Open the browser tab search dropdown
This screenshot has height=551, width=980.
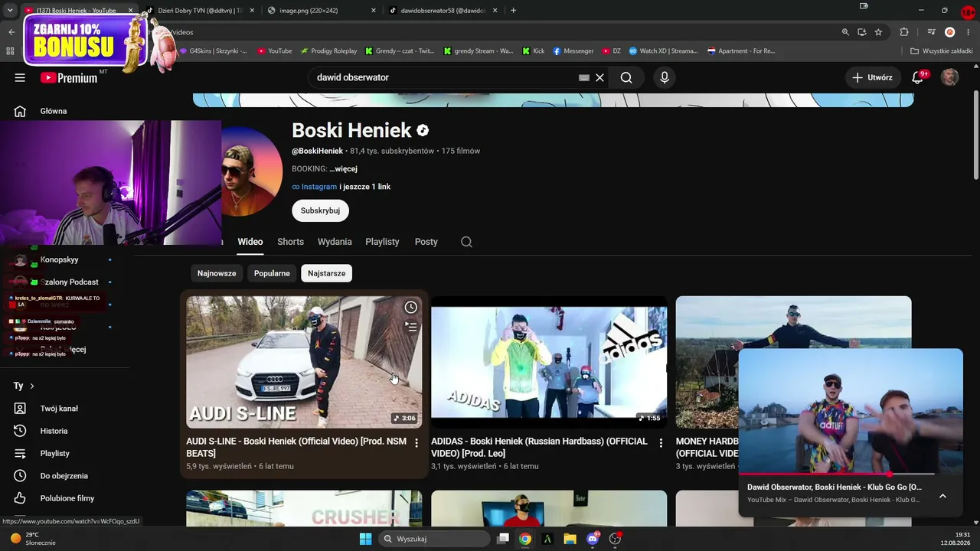[11, 11]
